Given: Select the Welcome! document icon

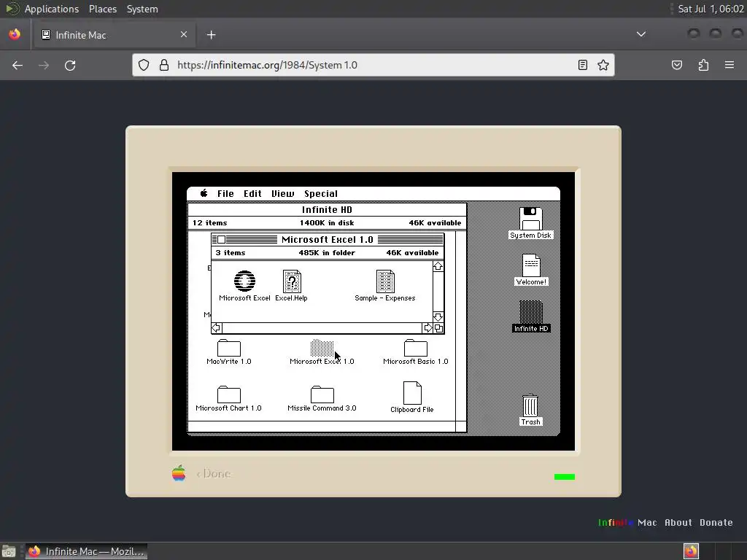Looking at the screenshot, I should [x=531, y=265].
